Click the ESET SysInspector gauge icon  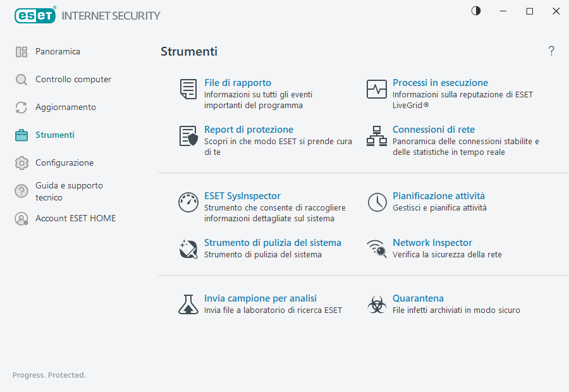tap(188, 202)
